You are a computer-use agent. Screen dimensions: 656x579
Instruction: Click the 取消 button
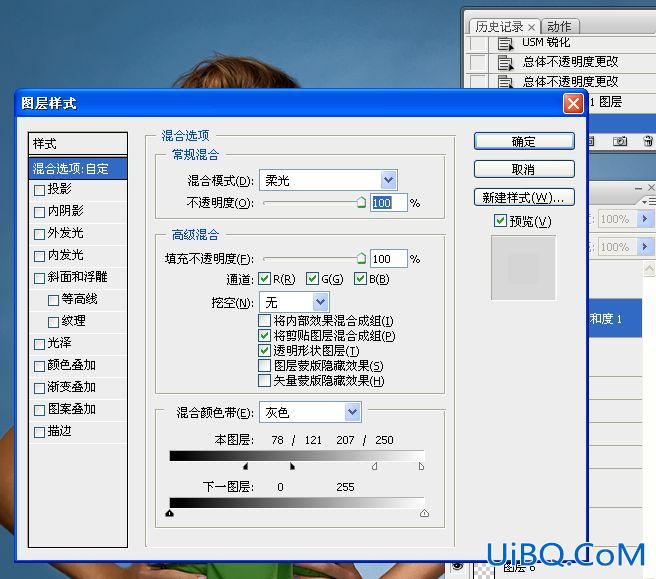524,169
